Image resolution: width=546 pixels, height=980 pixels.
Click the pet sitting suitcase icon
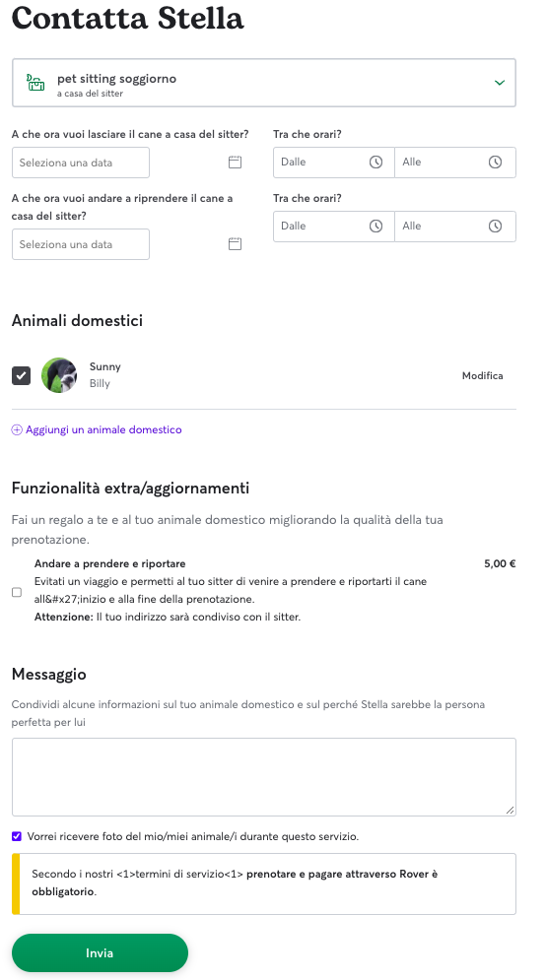[35, 83]
